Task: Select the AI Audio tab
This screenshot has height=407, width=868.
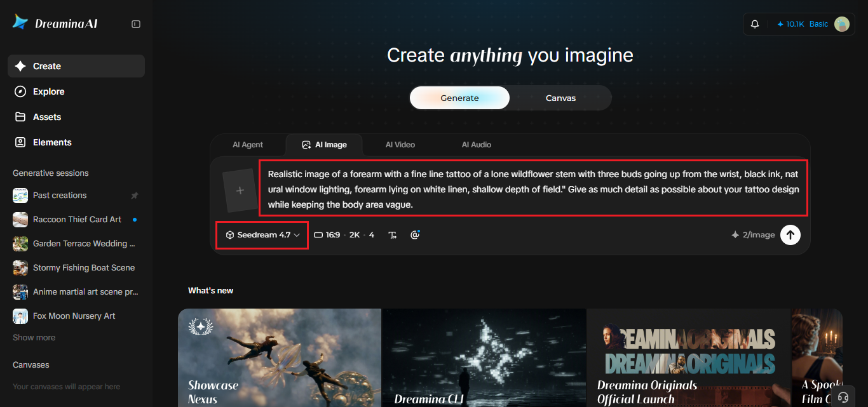Action: tap(476, 145)
